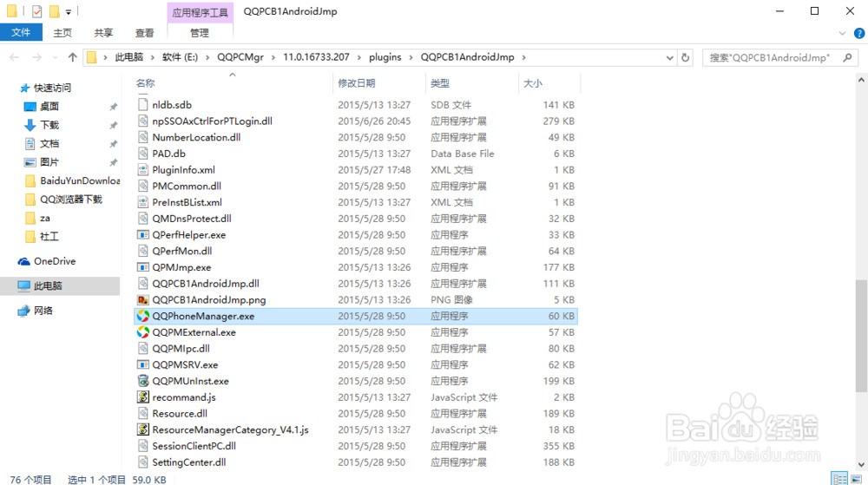
Task: Select the QQPCB1AndroidJmp.dll file name
Action: click(x=206, y=284)
